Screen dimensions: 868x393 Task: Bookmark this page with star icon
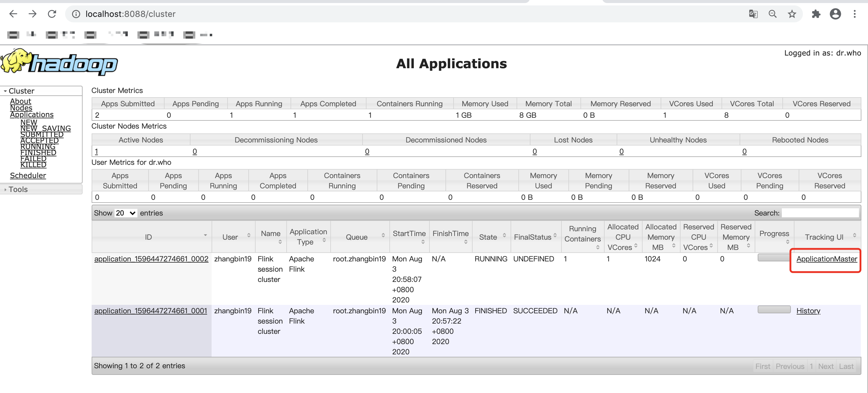(x=792, y=14)
